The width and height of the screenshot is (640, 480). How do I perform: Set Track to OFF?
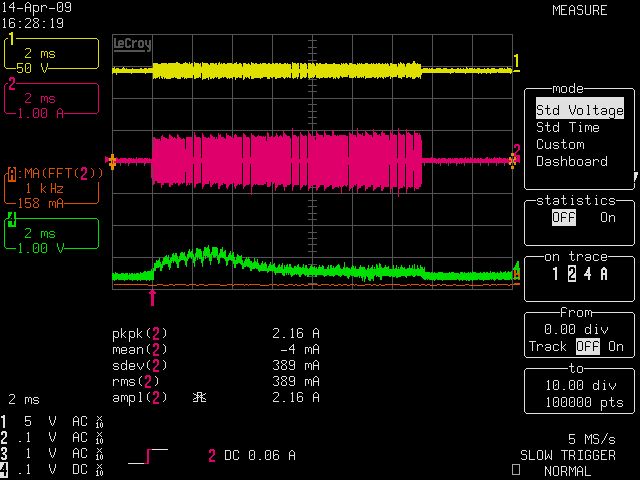588,347
